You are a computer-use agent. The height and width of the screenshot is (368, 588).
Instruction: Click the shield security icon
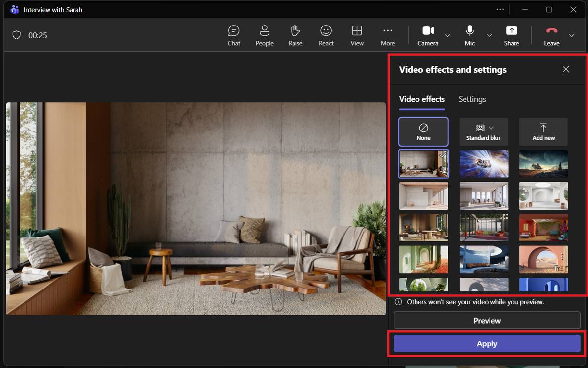[x=17, y=35]
